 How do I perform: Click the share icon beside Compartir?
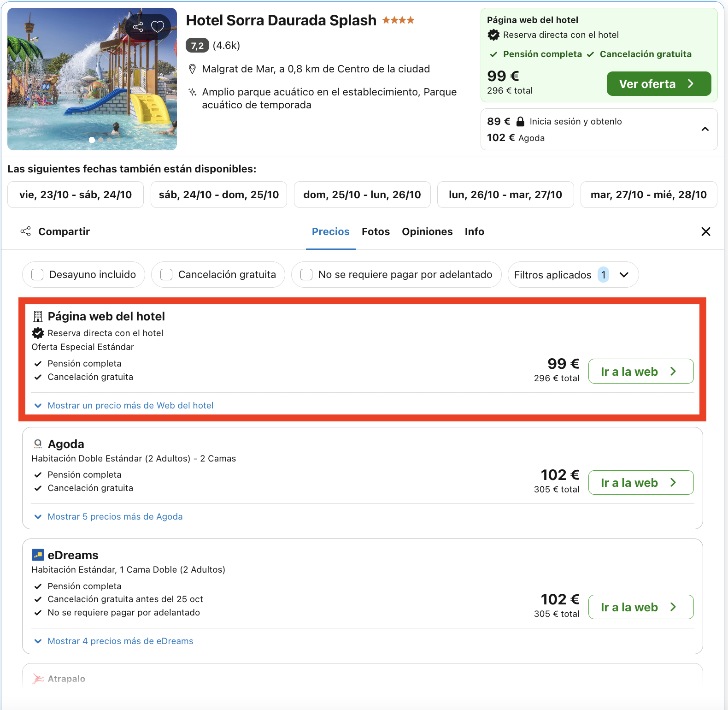(x=26, y=231)
